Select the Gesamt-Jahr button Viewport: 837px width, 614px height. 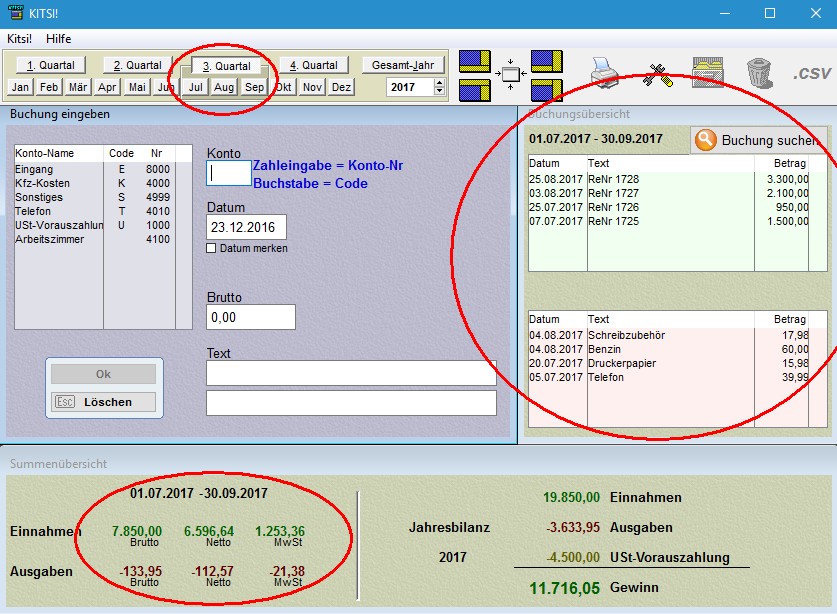(x=402, y=65)
